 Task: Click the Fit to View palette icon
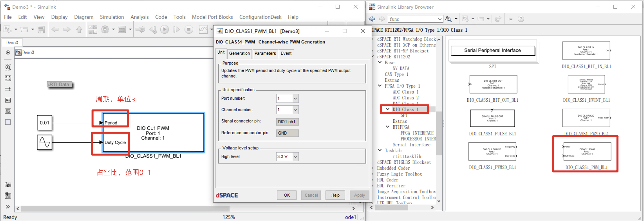coord(8,78)
